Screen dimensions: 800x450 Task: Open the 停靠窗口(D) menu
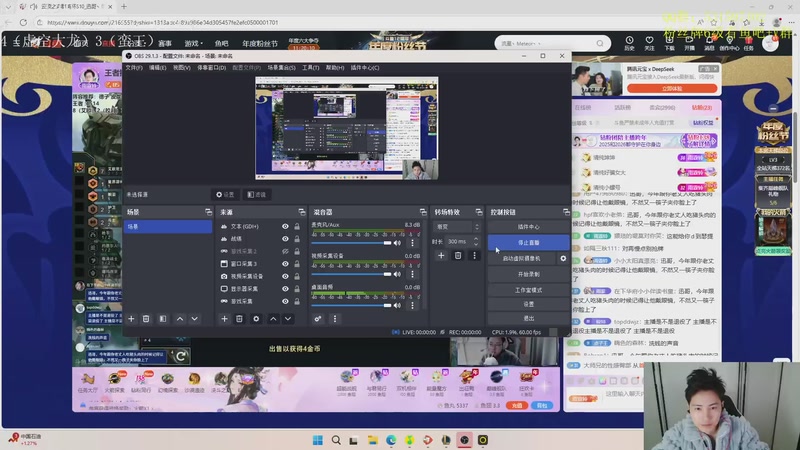pos(211,68)
